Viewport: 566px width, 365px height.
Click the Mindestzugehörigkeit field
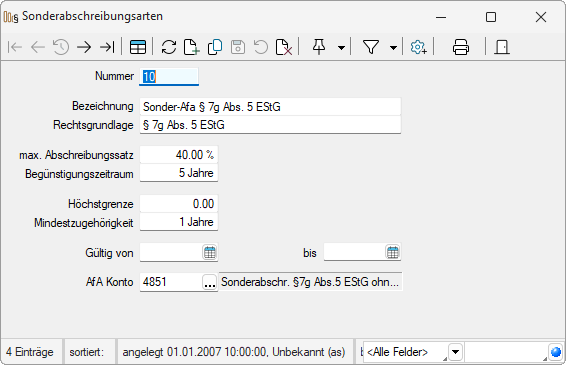point(179,222)
